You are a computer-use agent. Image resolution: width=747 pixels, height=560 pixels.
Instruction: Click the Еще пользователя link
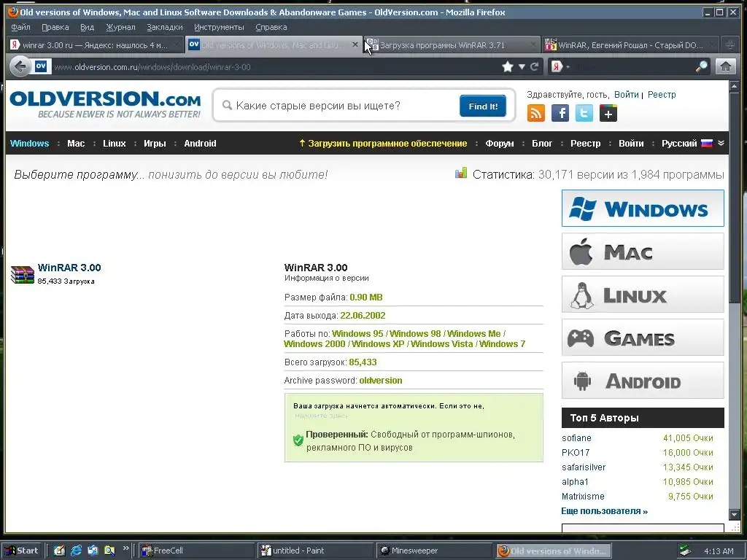(x=604, y=511)
